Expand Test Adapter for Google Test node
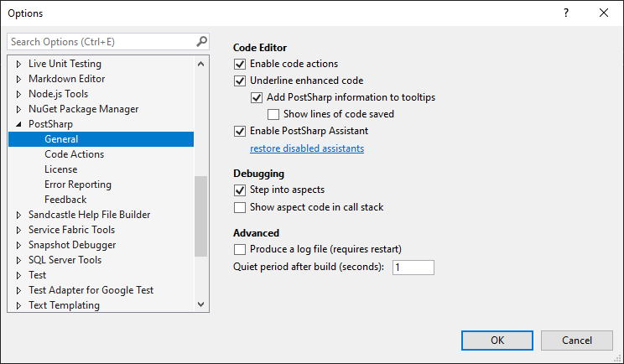The height and width of the screenshot is (364, 624). [18, 290]
